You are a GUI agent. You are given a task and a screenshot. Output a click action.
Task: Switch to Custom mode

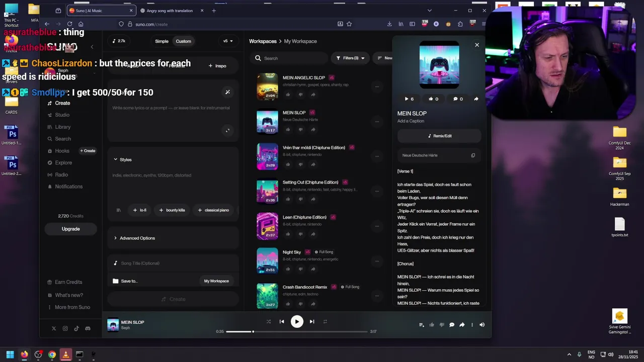click(x=183, y=41)
